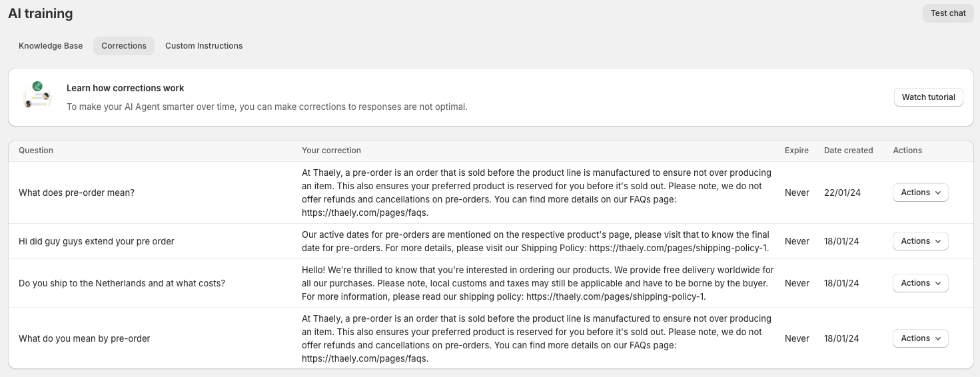Viewport: 980px width, 377px height.
Task: Click the Date created column header
Action: pos(848,151)
